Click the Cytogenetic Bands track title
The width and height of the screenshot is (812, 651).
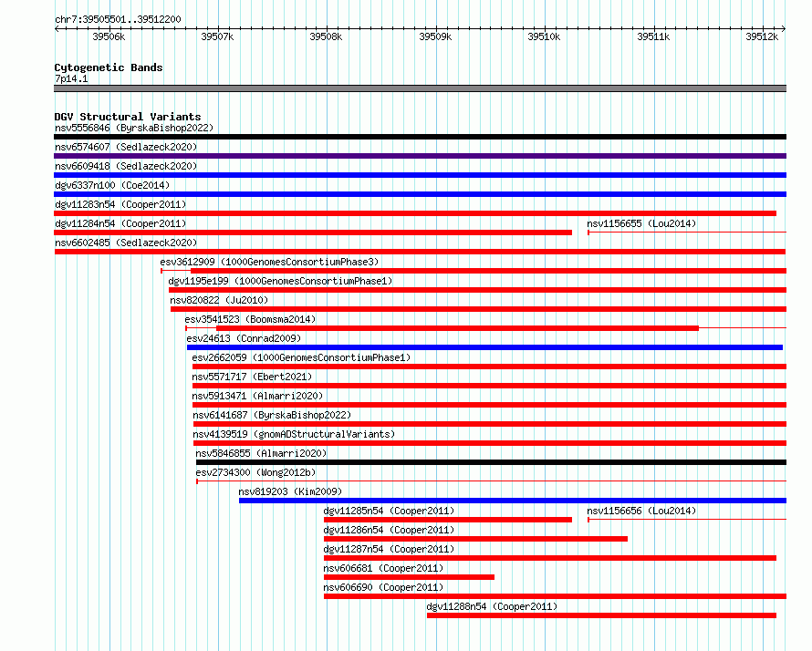click(109, 67)
